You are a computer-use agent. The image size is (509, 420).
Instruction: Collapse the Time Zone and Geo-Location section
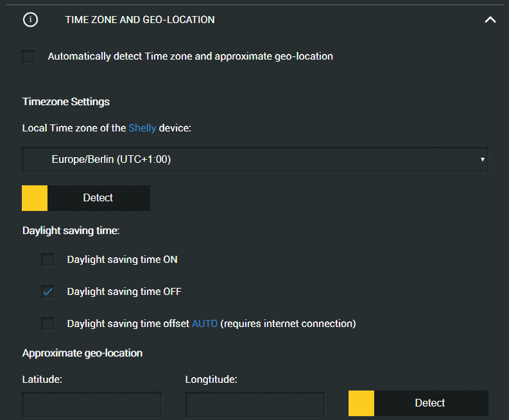(x=490, y=20)
